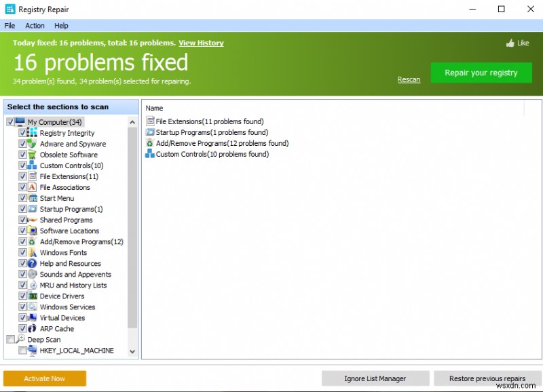This screenshot has width=543, height=392.
Task: Uncheck the Obsolete Software checkbox
Action: click(x=22, y=155)
